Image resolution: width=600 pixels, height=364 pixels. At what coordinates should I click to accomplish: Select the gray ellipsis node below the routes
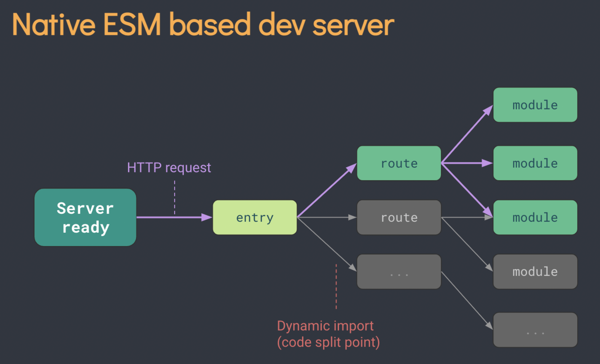pyautogui.click(x=399, y=272)
